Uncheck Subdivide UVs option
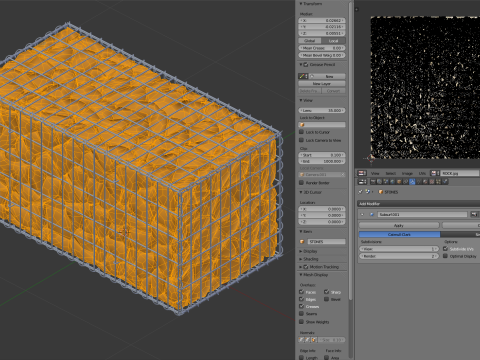This screenshot has height=360, width=480. tap(445, 249)
